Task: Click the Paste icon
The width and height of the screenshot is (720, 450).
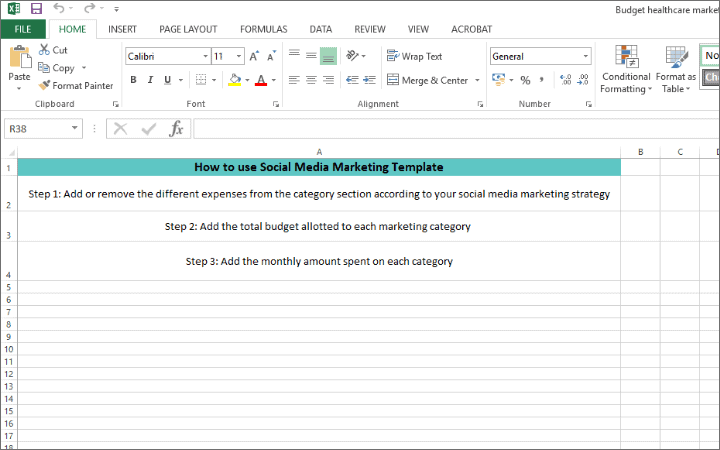Action: pyautogui.click(x=19, y=60)
